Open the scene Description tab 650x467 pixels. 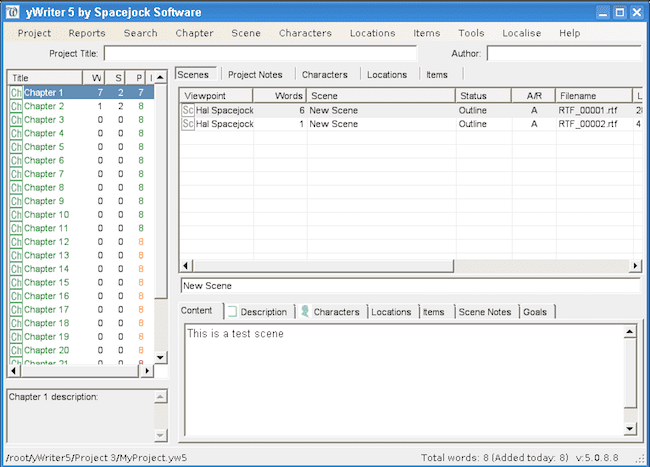pyautogui.click(x=259, y=312)
